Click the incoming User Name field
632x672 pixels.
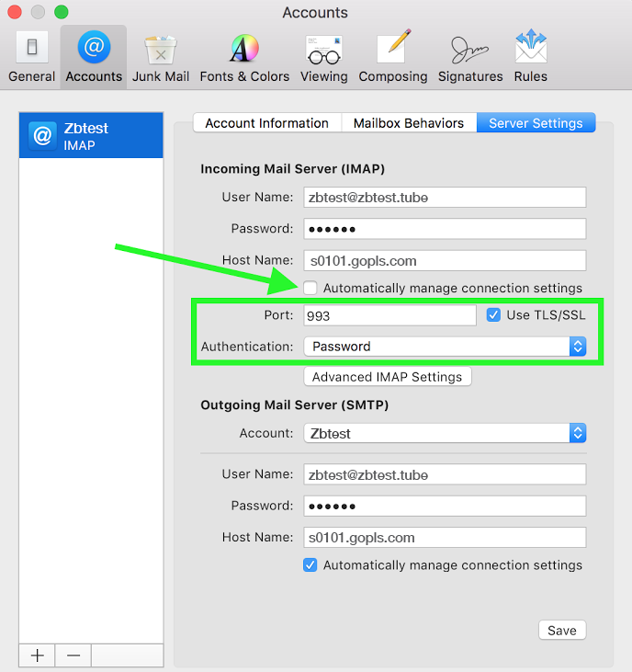(x=445, y=197)
